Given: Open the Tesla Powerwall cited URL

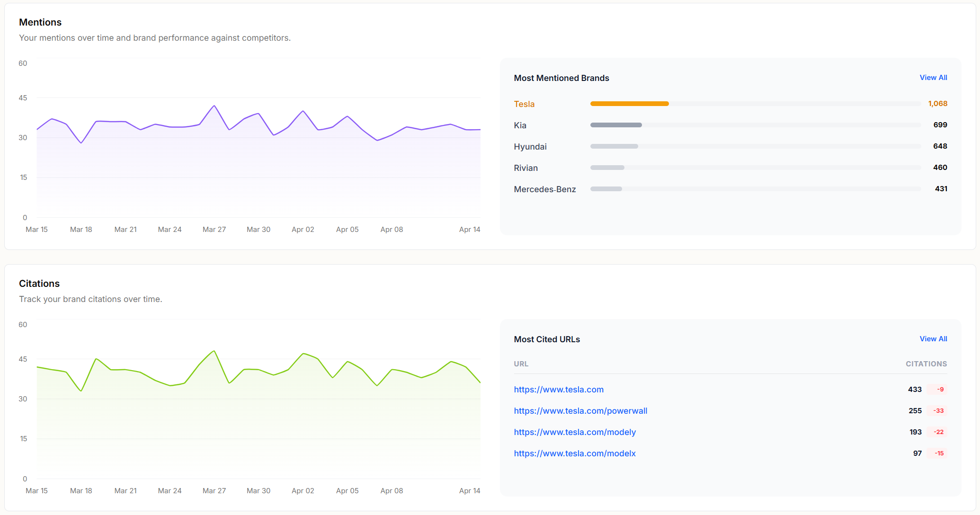Looking at the screenshot, I should [x=580, y=411].
